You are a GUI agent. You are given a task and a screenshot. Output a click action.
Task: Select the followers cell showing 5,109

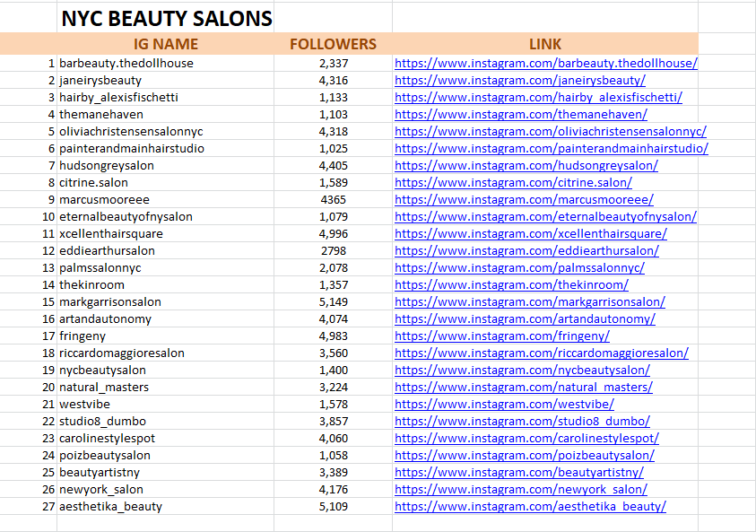click(x=334, y=507)
